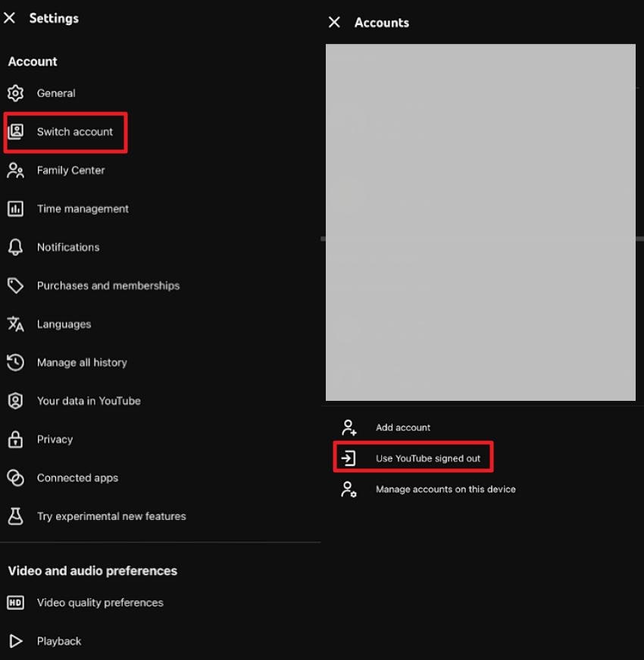Click the Manage all history icon

pyautogui.click(x=16, y=362)
